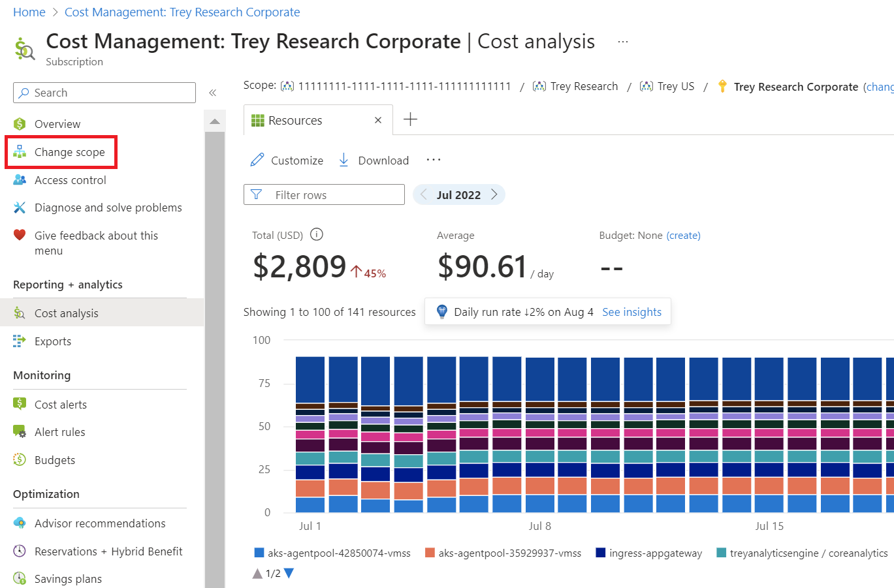Click the create budget link
Viewport: 894px width, 588px height.
[x=683, y=236]
